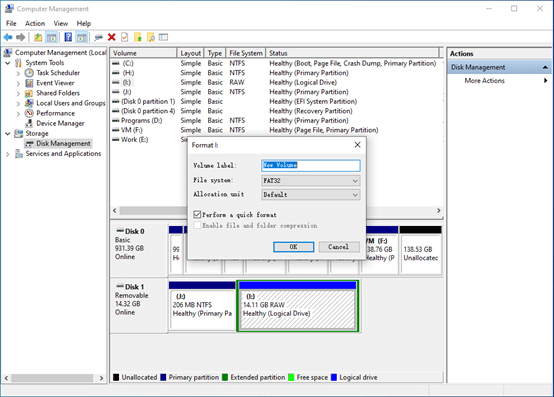
Task: Click volume list scrollbar right arrow
Action: (x=439, y=211)
